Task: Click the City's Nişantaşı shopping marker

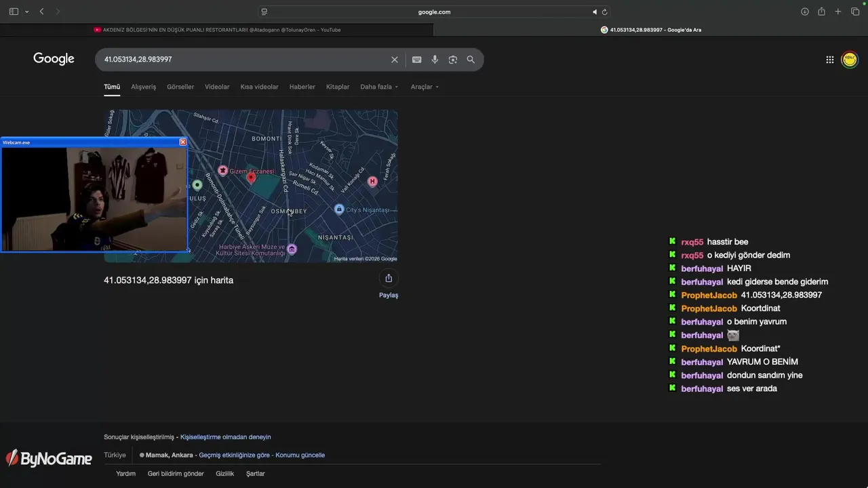Action: (x=339, y=209)
